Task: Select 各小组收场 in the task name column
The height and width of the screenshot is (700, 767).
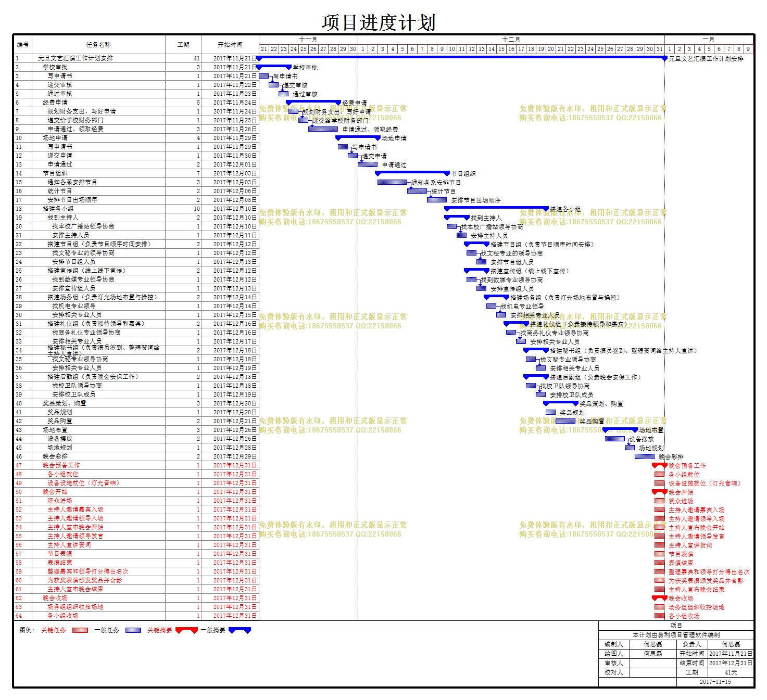Action: coord(63,616)
